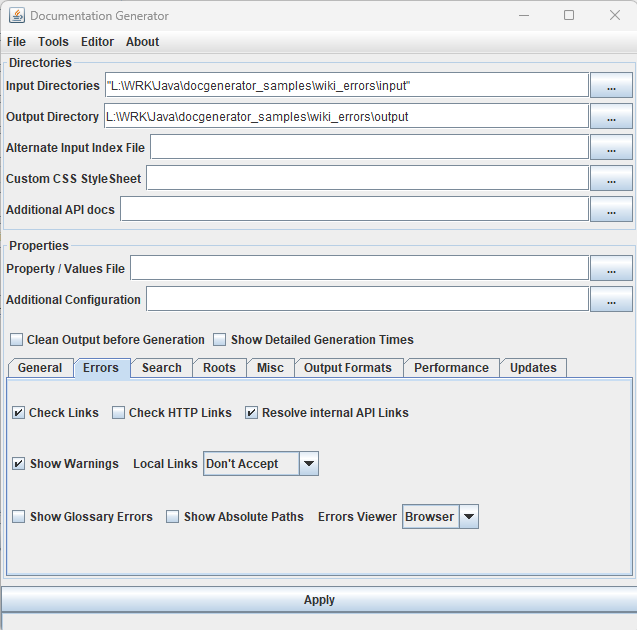Maximize the Documentation Generator window
This screenshot has width=637, height=630.
tap(569, 15)
